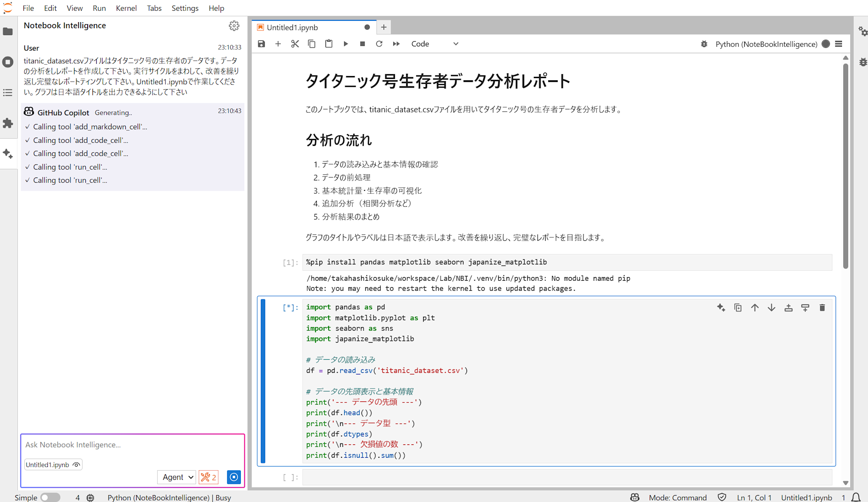Open new launcher tab with plus

pos(384,27)
